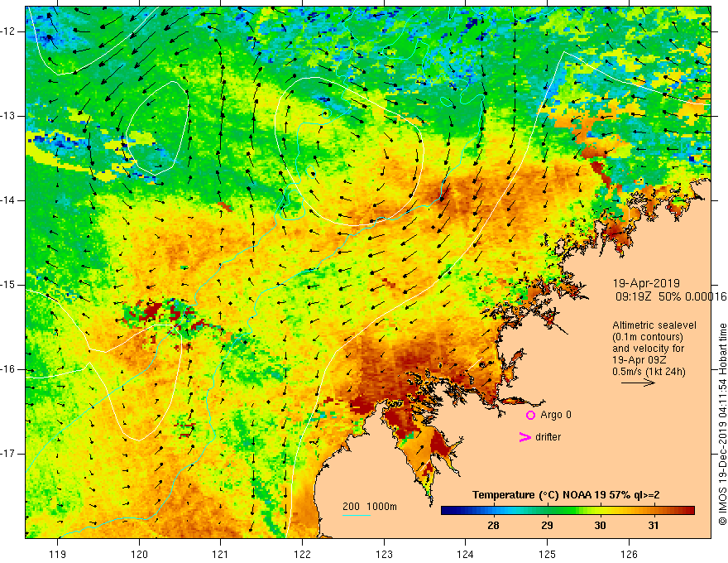Click the "and velocity for" legend text
This screenshot has width=728, height=563.
(x=648, y=349)
